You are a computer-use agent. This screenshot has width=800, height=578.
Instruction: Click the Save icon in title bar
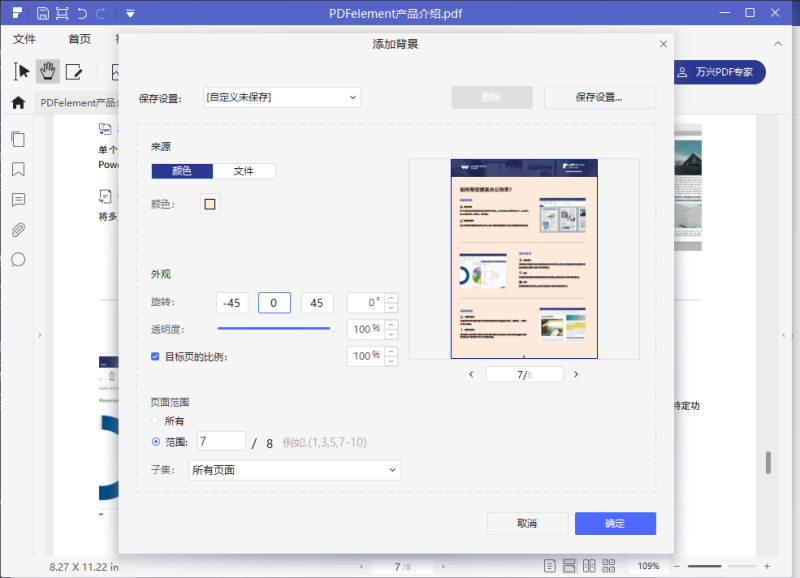pyautogui.click(x=42, y=13)
